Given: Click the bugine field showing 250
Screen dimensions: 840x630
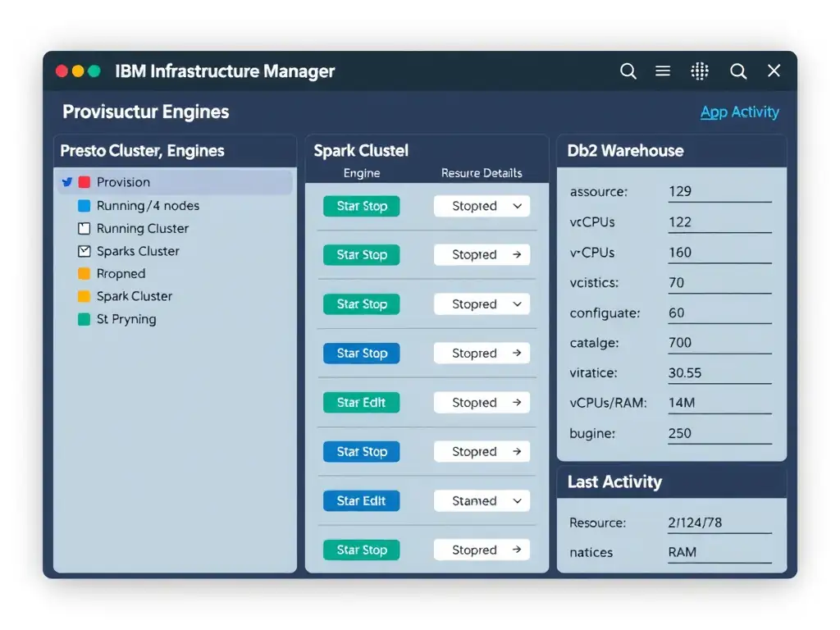Looking at the screenshot, I should (719, 433).
